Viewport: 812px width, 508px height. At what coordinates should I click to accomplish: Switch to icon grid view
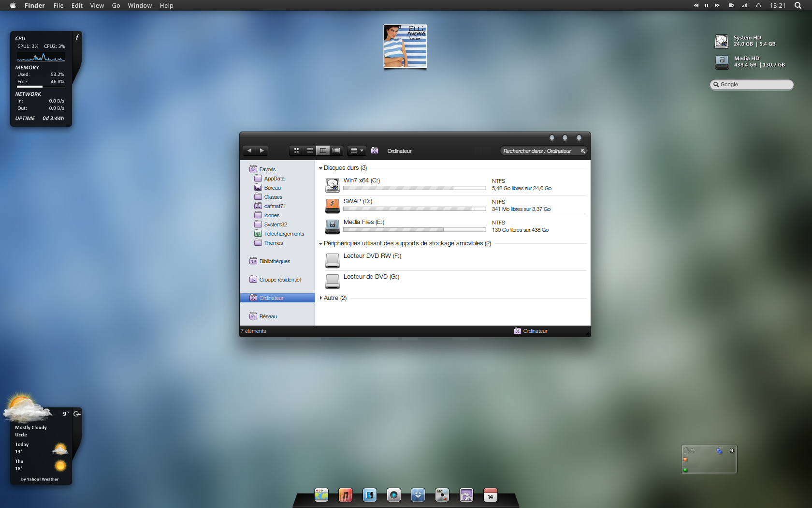[x=296, y=150]
